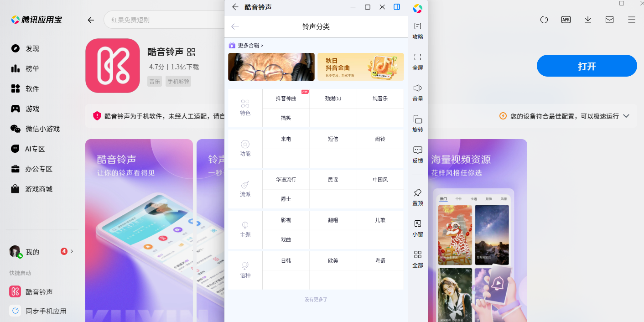
Task: Open the 秋日抖音金曲 banner
Action: [361, 67]
